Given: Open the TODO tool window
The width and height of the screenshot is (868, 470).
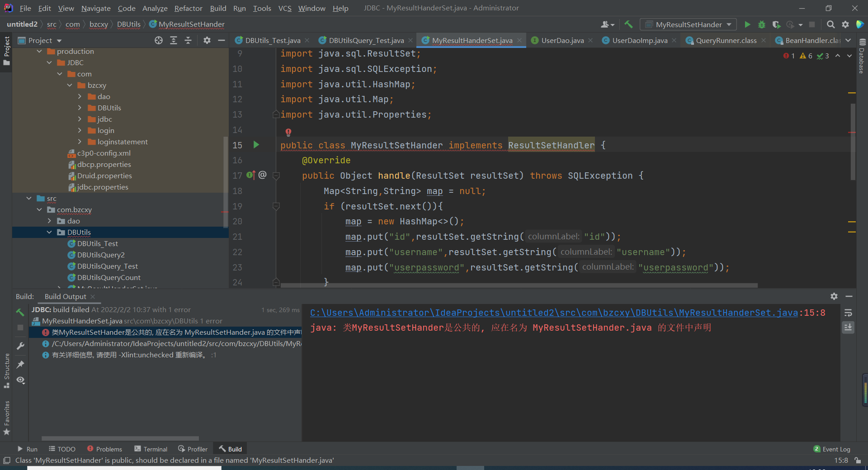Looking at the screenshot, I should (62, 449).
